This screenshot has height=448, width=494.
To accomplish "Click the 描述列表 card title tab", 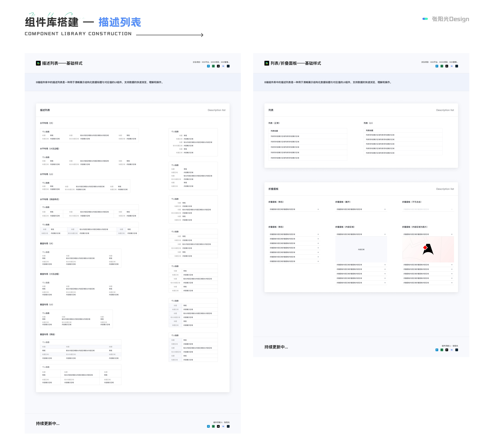I will pyautogui.click(x=45, y=110).
